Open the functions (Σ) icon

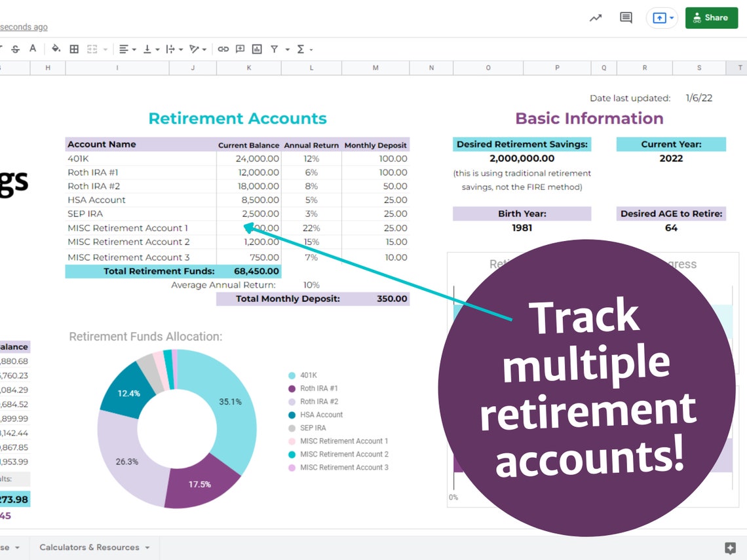[x=300, y=49]
